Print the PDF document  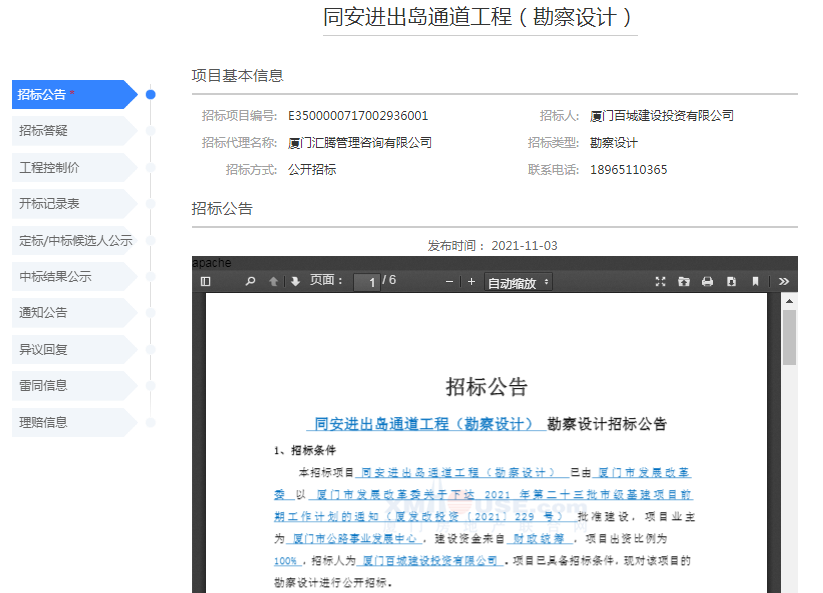coord(708,282)
